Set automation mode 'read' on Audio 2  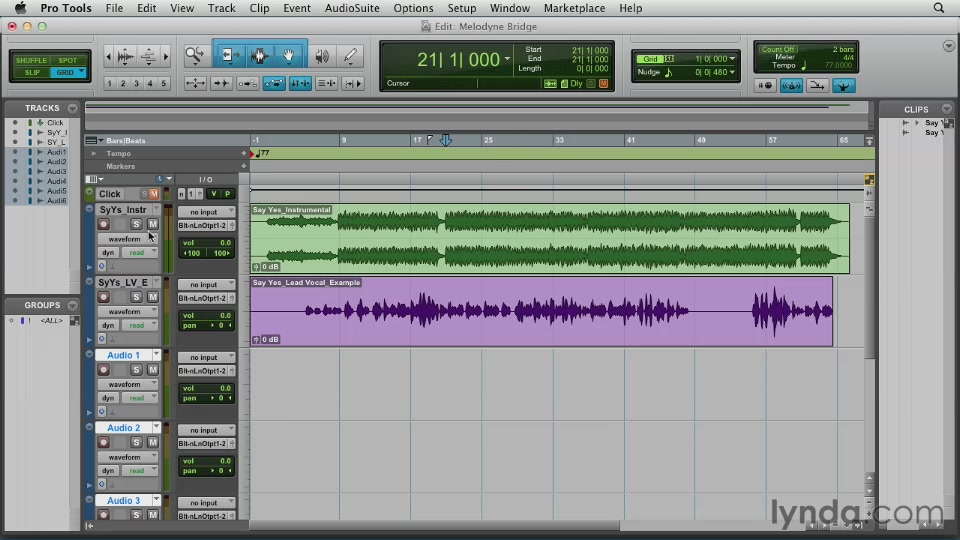tap(140, 471)
